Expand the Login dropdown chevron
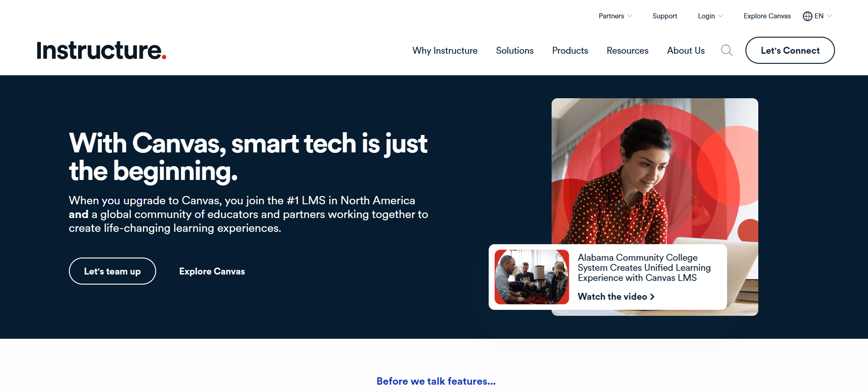868x392 pixels. coord(721,16)
